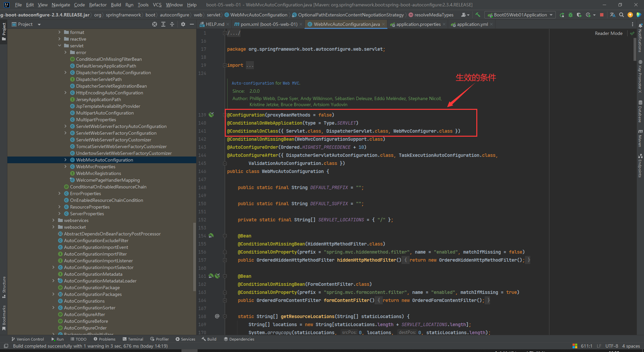Collapse all nodes in Project panel

tap(172, 24)
